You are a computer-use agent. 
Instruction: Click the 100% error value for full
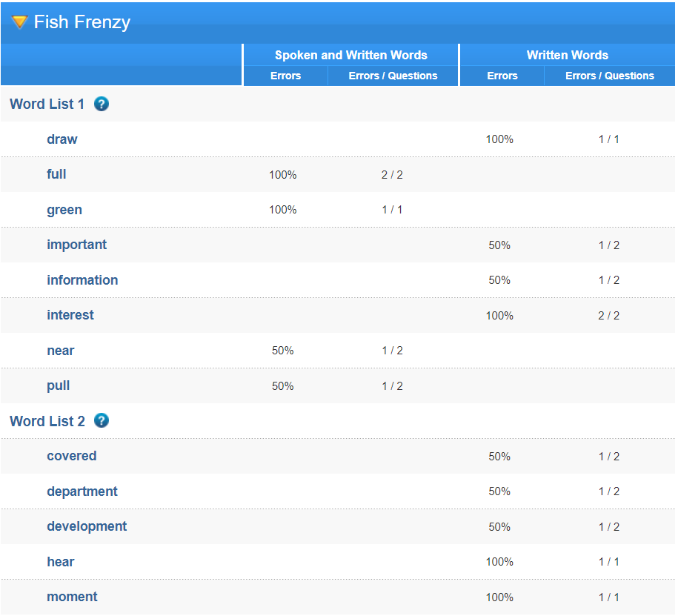[x=283, y=175]
